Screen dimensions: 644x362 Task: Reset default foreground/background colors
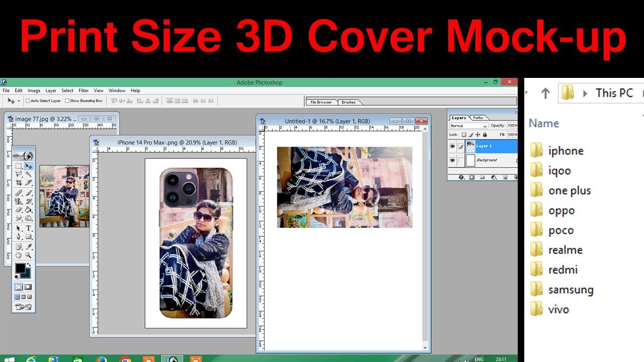click(17, 277)
